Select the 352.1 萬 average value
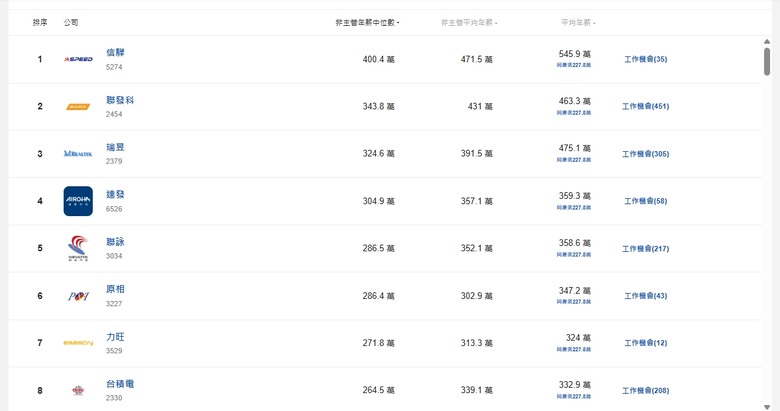The image size is (780, 411). tap(477, 248)
